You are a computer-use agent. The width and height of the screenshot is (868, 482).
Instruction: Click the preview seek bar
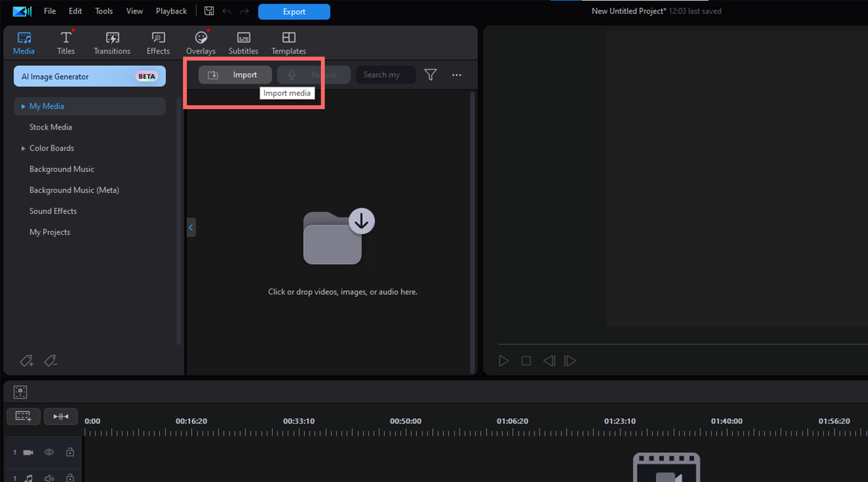pos(683,344)
